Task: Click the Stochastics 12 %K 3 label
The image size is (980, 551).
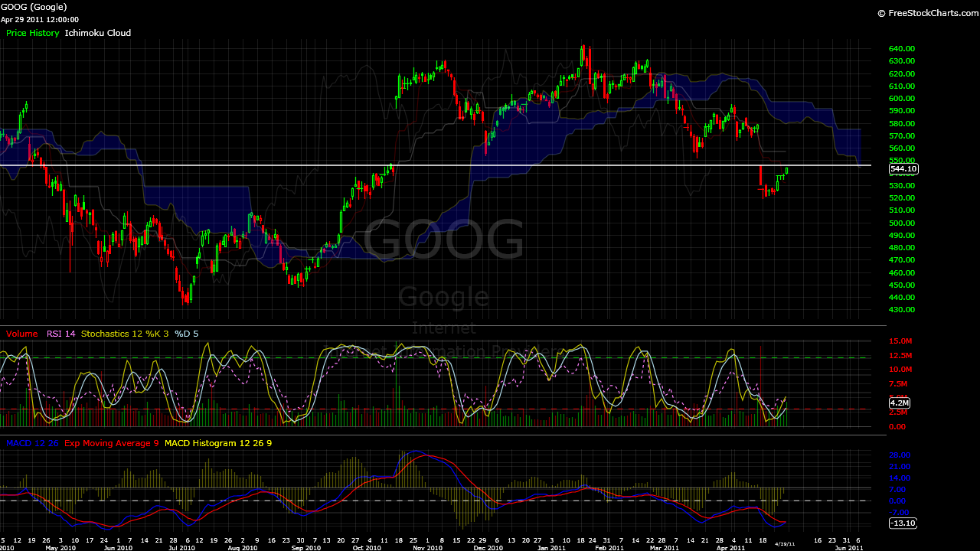Action: [x=125, y=334]
